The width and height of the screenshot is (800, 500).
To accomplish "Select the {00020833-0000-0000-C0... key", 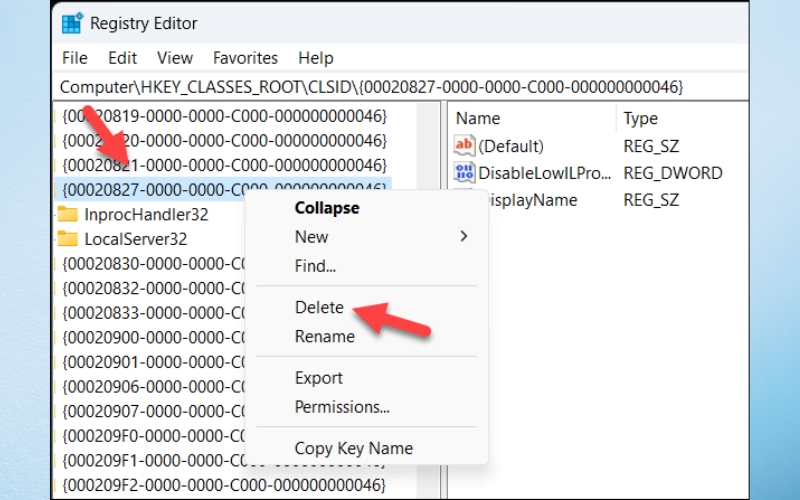I will coord(153,313).
